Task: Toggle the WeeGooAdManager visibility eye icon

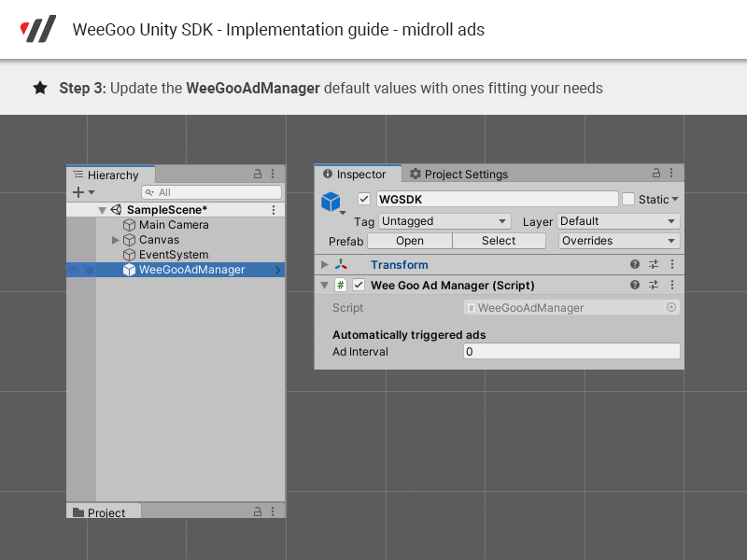Action: (74, 270)
